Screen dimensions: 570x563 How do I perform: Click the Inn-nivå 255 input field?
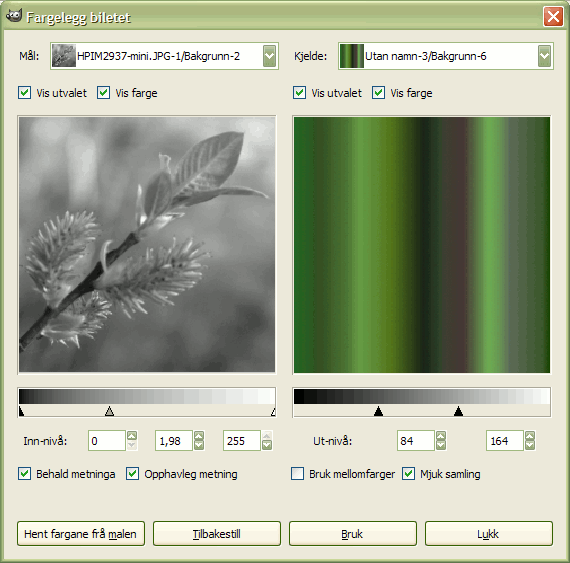(242, 441)
